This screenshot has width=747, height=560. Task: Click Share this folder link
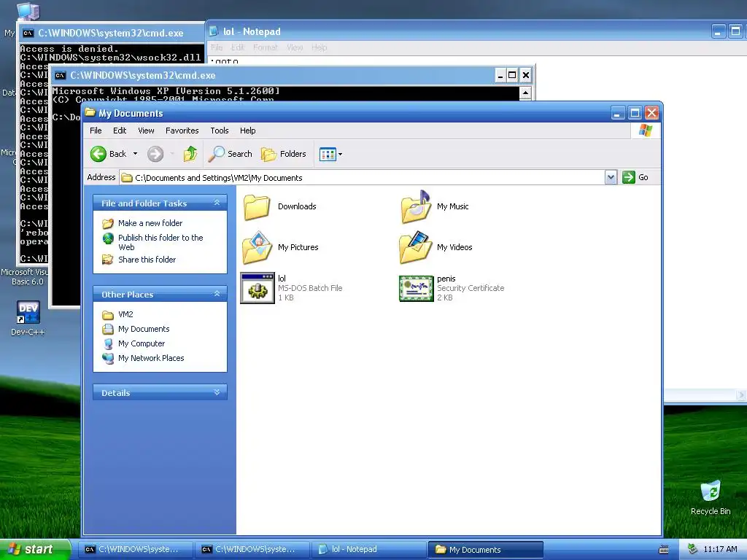(147, 260)
